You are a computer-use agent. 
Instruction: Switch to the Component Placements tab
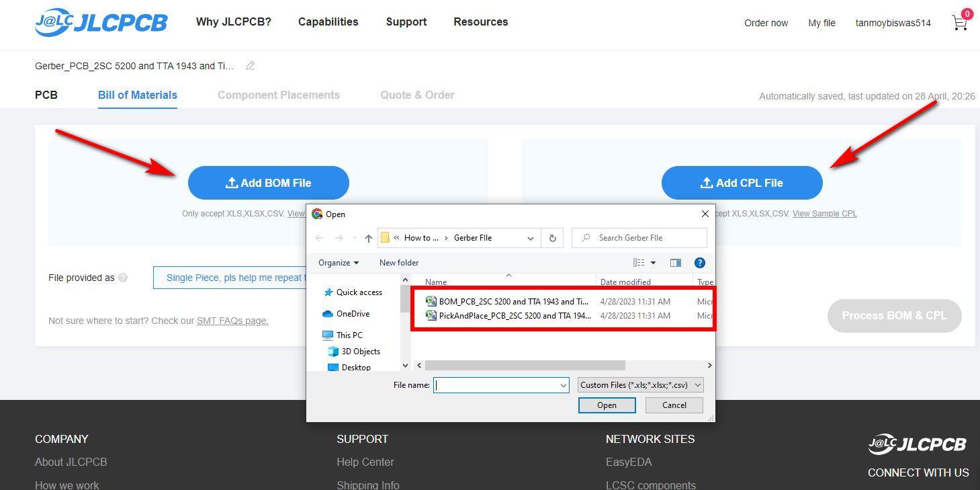coord(279,95)
